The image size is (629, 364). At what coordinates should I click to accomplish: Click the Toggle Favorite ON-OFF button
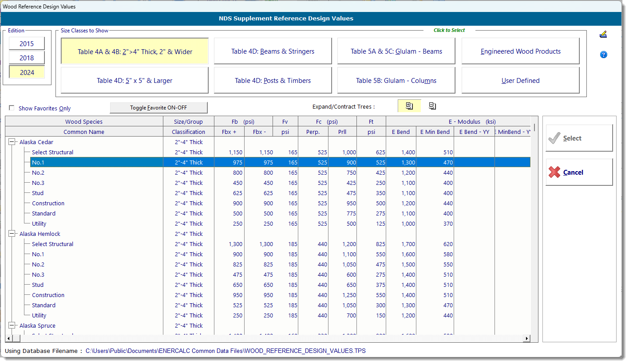coord(158,108)
